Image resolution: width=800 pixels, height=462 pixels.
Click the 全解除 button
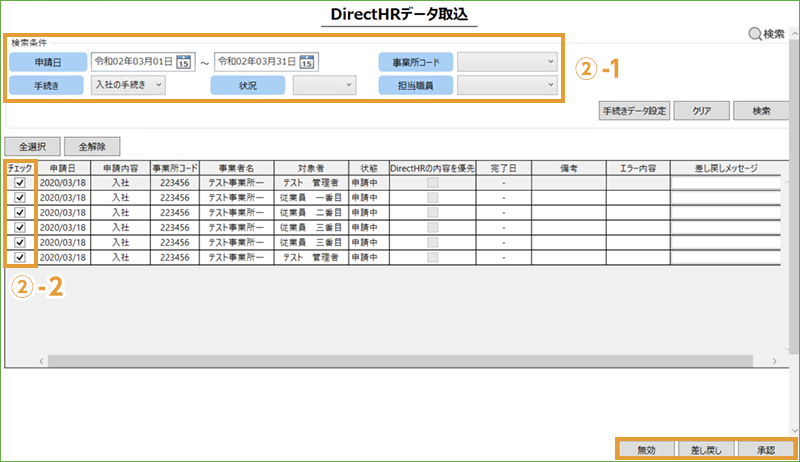point(92,147)
